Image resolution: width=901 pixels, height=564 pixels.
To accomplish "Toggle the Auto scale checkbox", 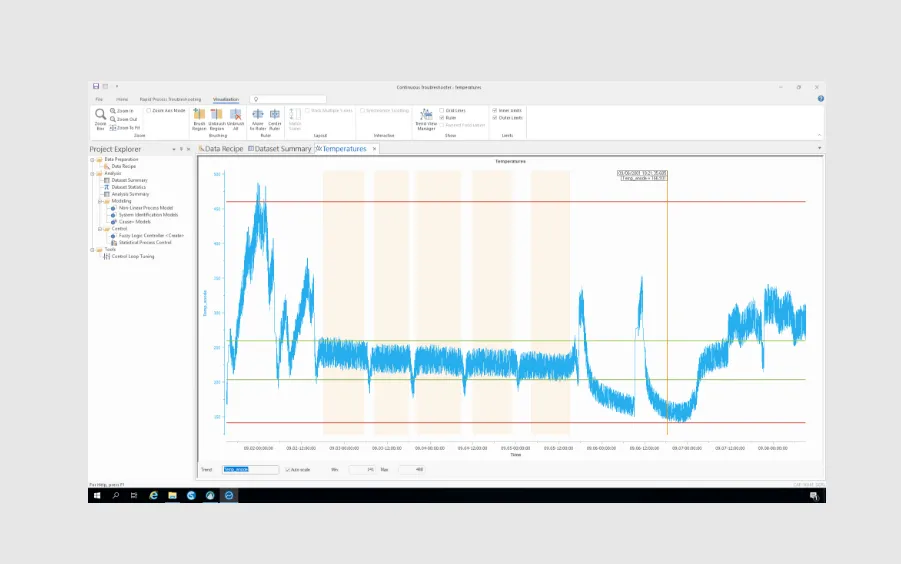I will pos(287,470).
